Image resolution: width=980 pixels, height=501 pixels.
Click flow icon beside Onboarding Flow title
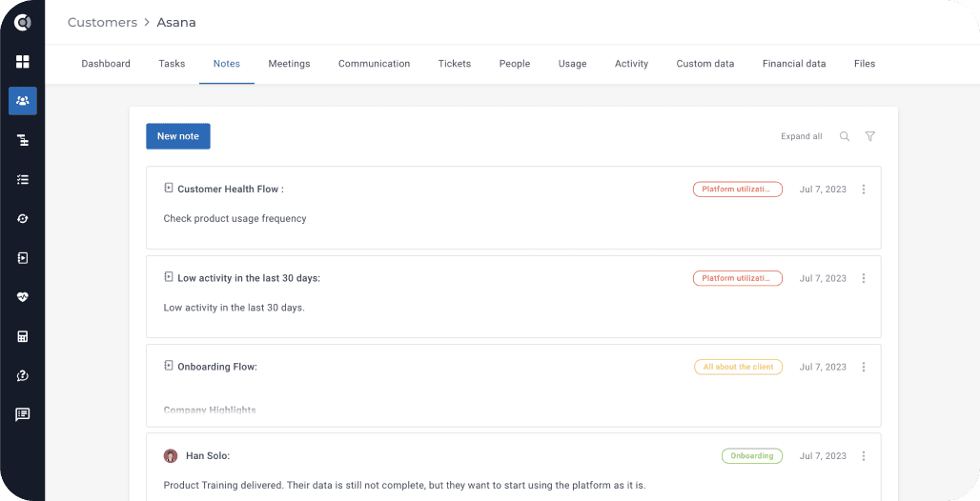(x=168, y=365)
